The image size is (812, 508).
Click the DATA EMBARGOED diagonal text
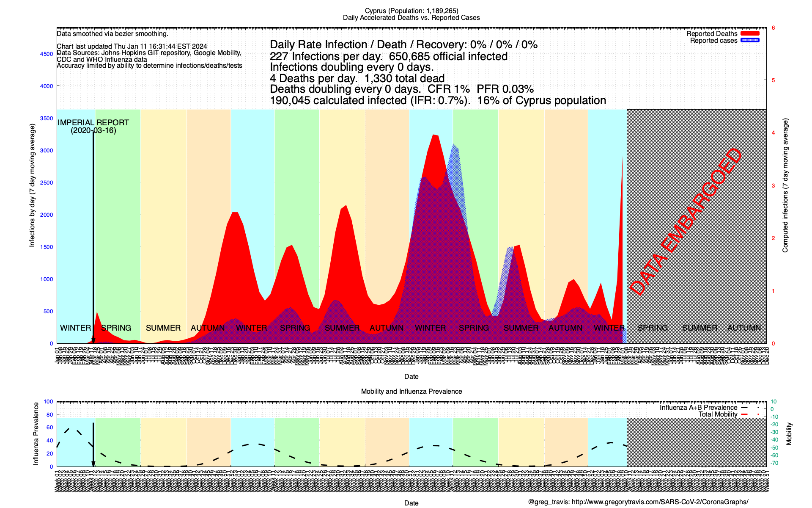tap(686, 222)
